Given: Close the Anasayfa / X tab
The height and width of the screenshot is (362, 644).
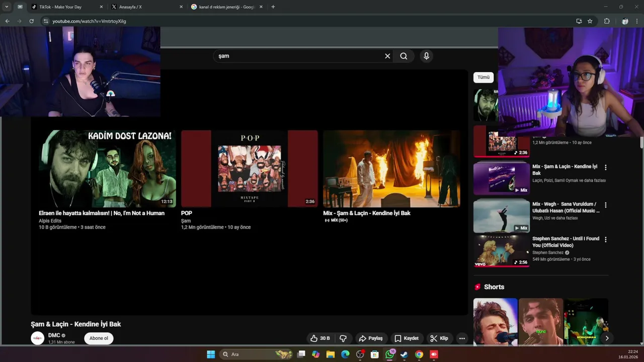Looking at the screenshot, I should tap(181, 7).
